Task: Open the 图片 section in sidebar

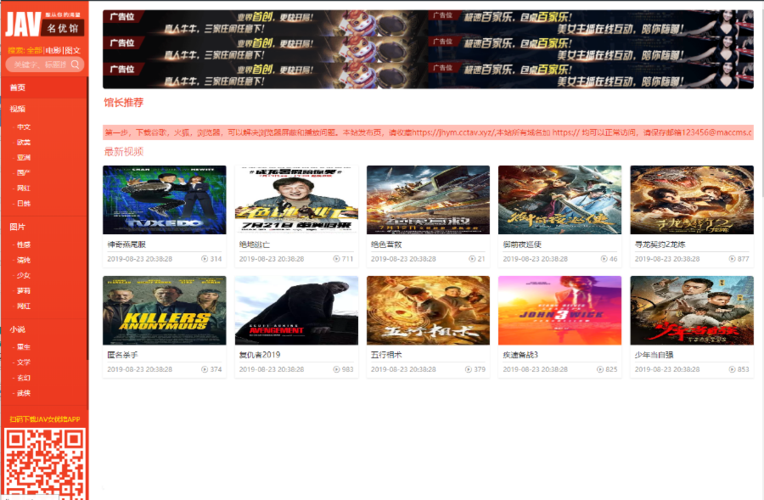Action: [17, 227]
